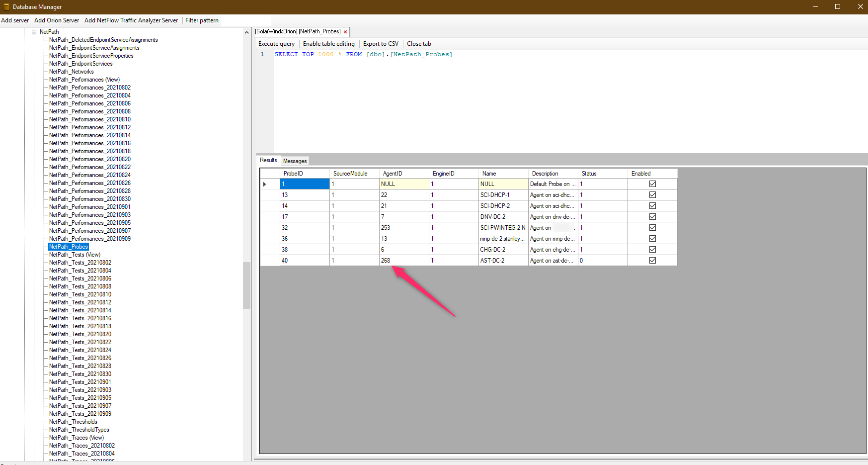
Task: Toggle Enabled checkbox for AST-DC-2 row
Action: [652, 261]
